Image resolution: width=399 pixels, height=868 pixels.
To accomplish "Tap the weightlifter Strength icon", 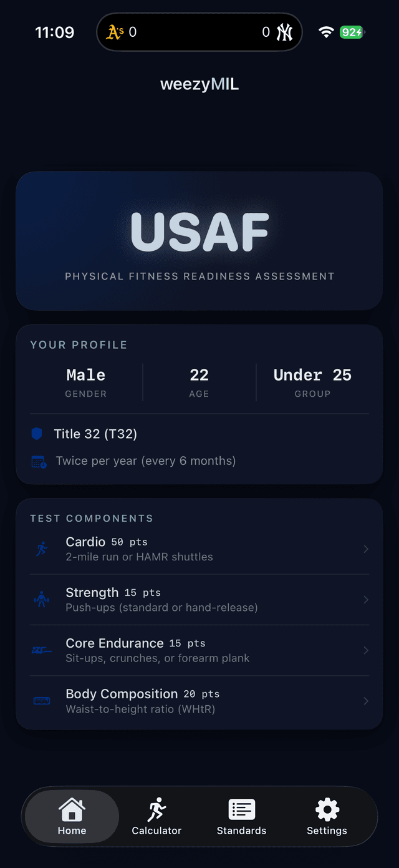I will [42, 600].
